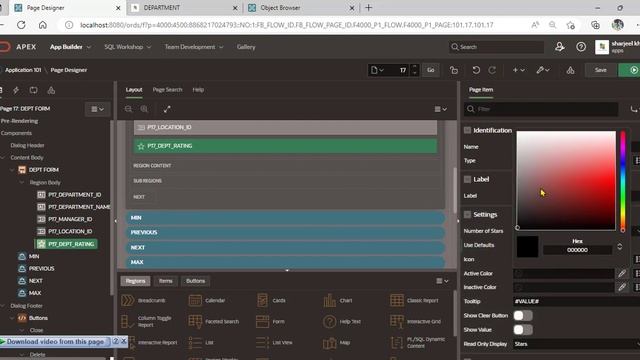Open the SQL Workshop menu
This screenshot has width=640, height=360.
click(x=127, y=47)
